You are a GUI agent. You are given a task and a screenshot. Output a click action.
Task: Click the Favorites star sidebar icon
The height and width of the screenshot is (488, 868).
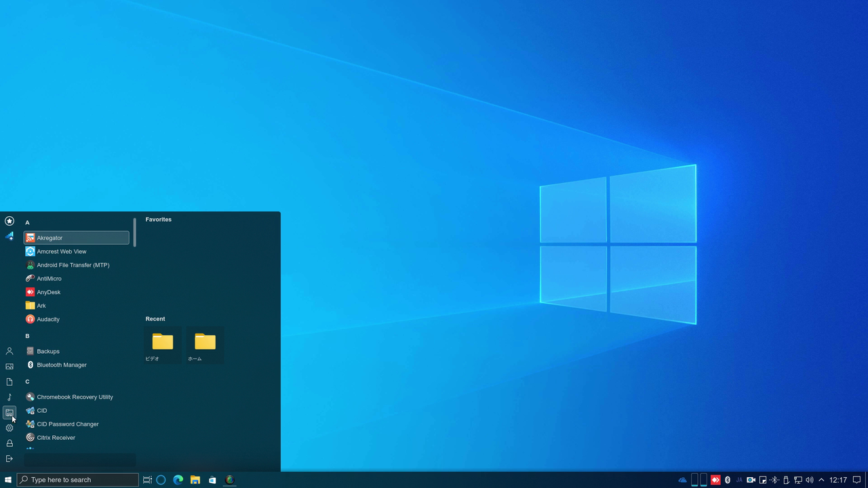pyautogui.click(x=9, y=221)
